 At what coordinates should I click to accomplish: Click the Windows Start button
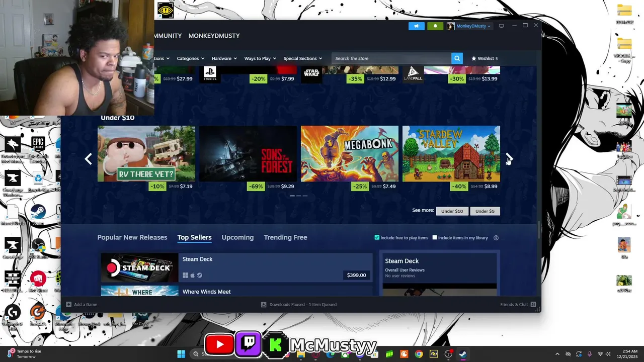click(x=181, y=354)
